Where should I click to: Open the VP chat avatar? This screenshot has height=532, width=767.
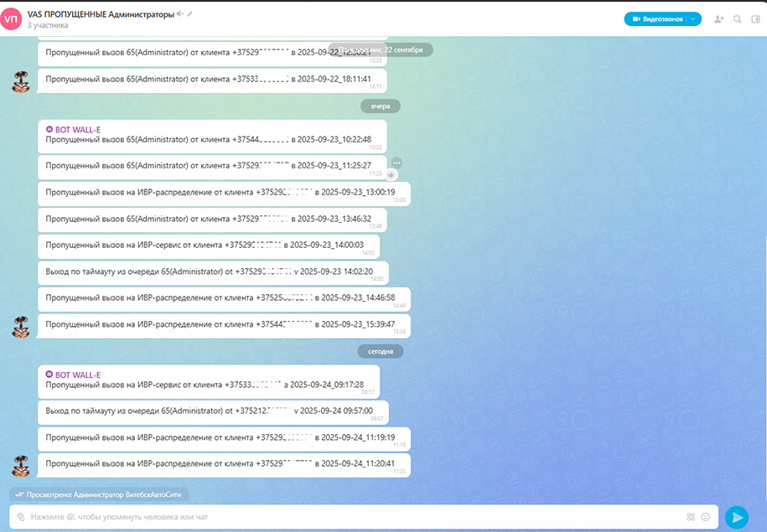tap(12, 18)
